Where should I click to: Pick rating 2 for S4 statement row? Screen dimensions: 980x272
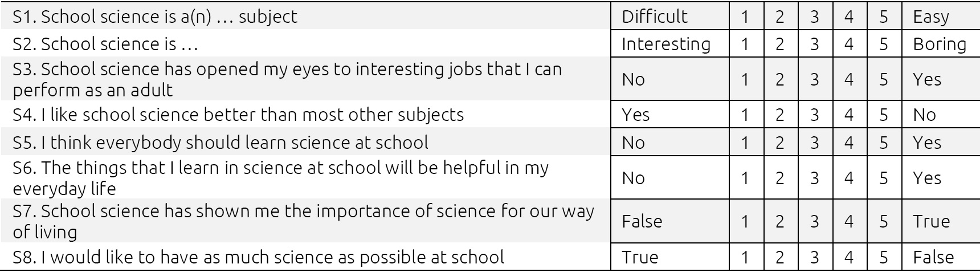click(x=779, y=115)
